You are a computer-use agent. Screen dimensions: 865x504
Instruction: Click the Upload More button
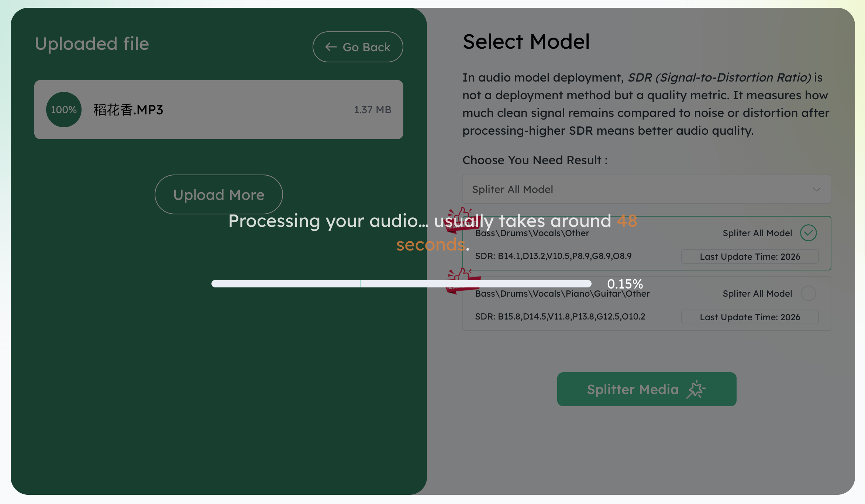click(218, 194)
